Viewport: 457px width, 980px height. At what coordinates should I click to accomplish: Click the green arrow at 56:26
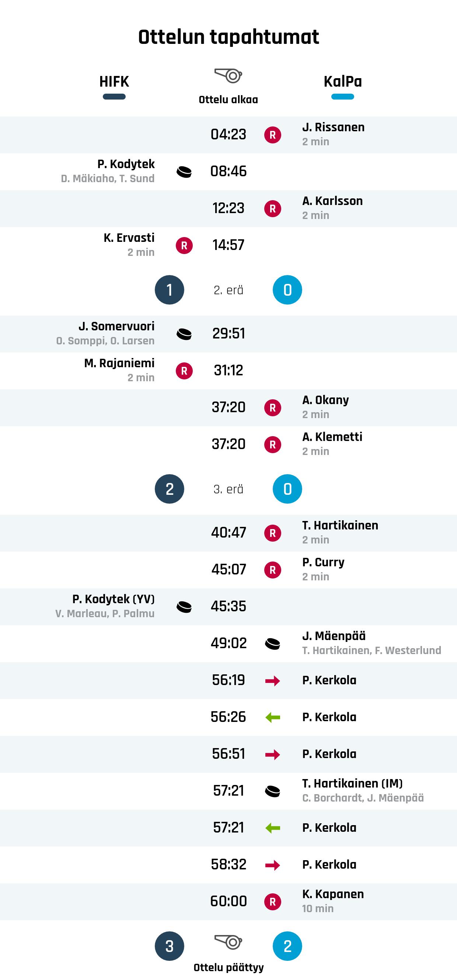[x=273, y=717]
